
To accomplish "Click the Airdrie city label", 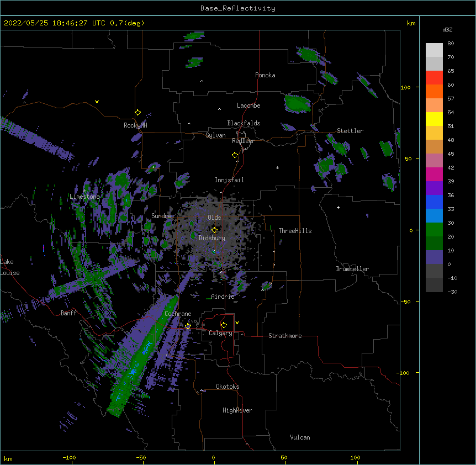I will pos(223,297).
